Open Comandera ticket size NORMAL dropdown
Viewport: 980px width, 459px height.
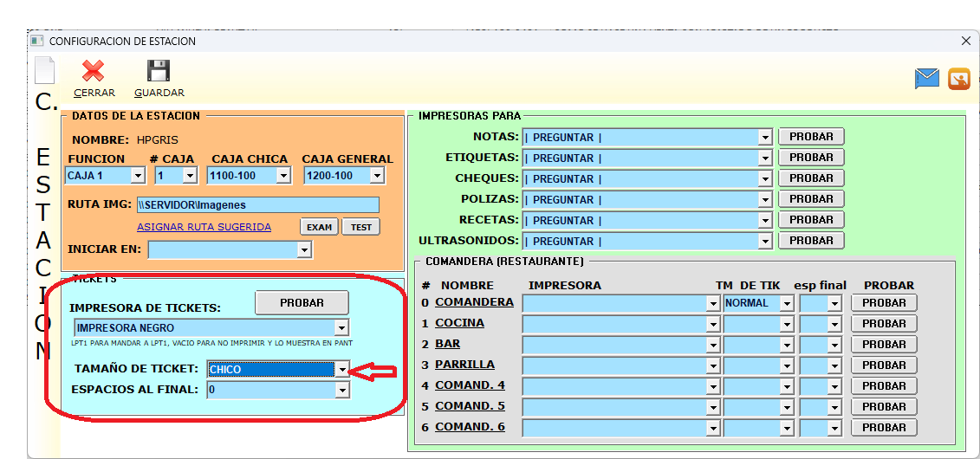[787, 304]
